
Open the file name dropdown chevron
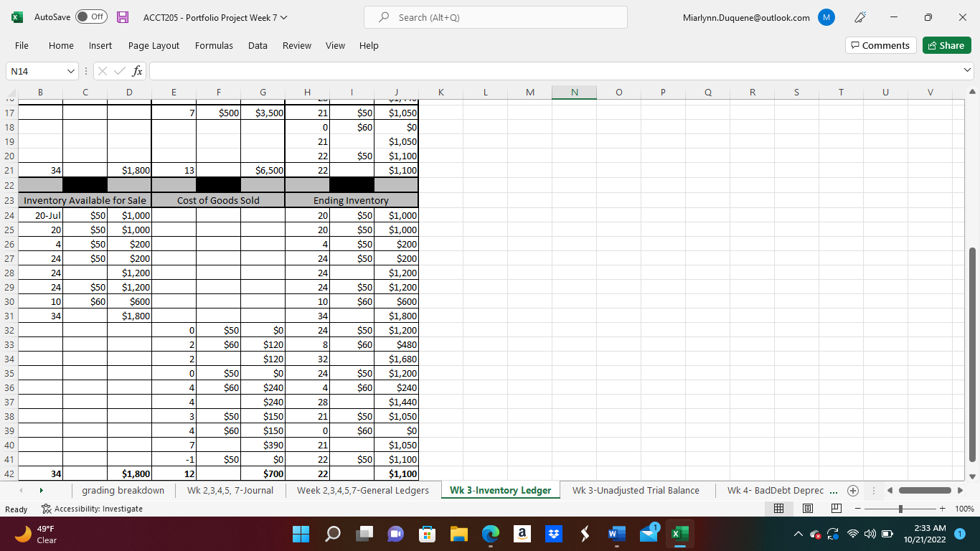coord(284,17)
